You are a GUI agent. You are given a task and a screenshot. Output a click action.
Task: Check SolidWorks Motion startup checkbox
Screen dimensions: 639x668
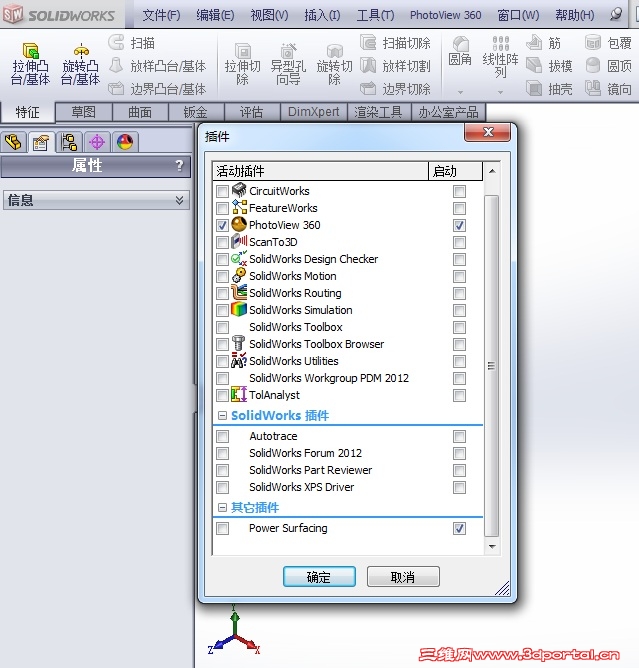459,276
